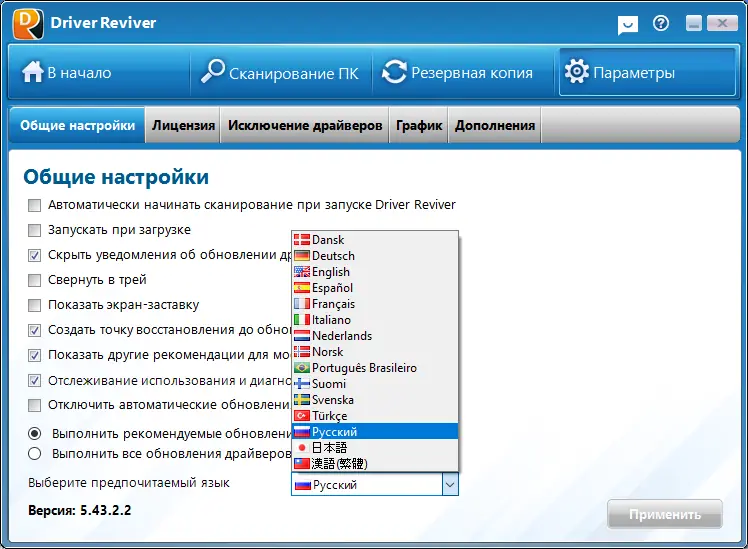Screen dimensions: 748x549
Task: Enable Показать экран-заставку checkbox
Action: [x=34, y=305]
